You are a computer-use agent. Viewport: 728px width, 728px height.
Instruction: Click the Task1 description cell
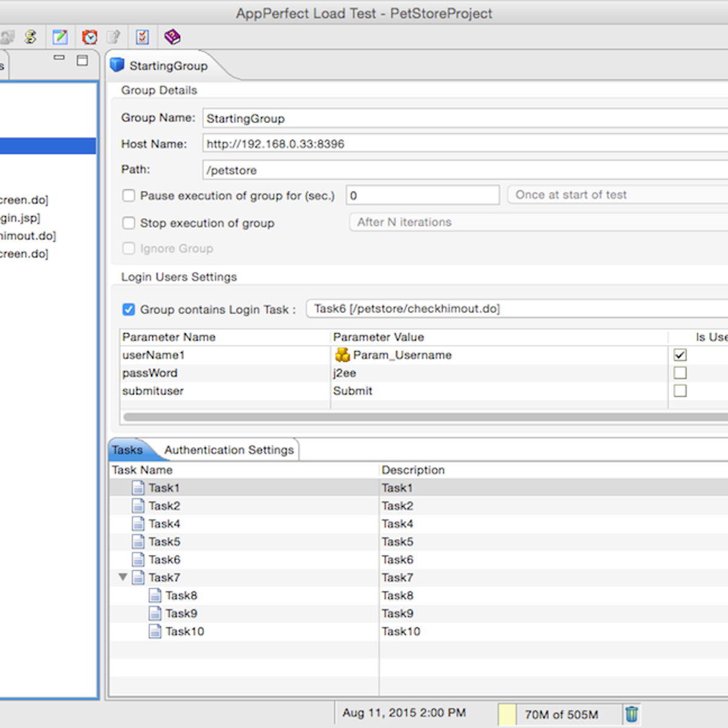(553, 488)
